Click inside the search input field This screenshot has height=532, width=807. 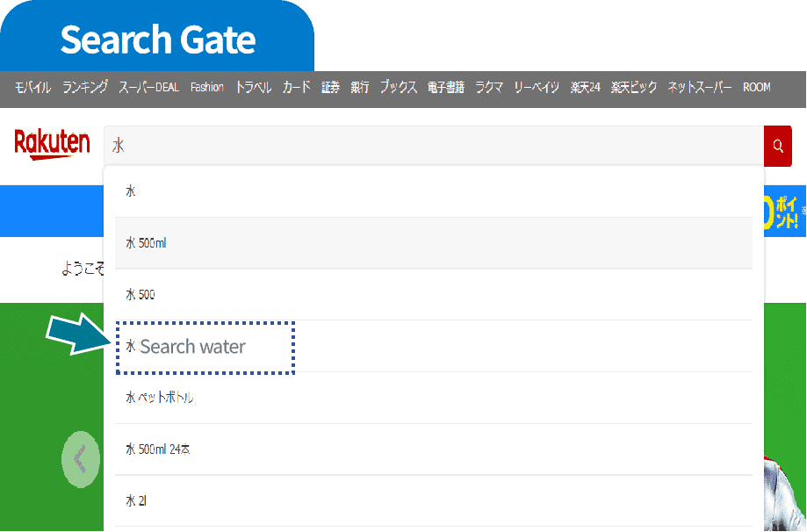(351, 146)
